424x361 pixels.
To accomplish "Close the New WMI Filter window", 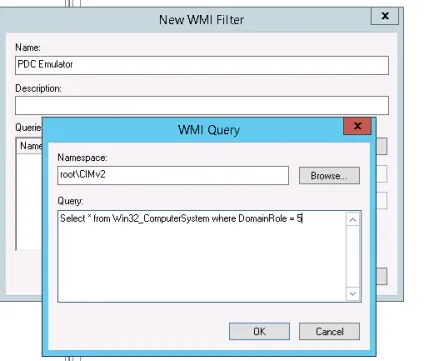I will [x=385, y=16].
